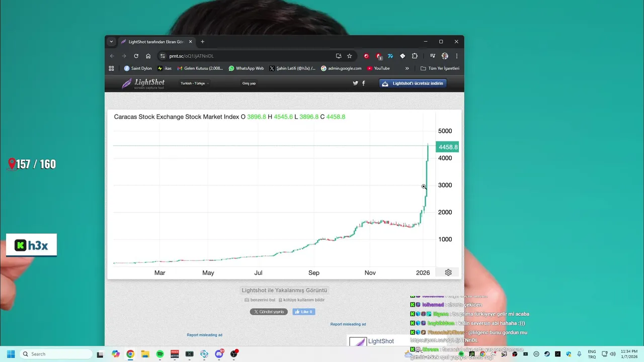Click the Caracas stock chart image
Viewport: 644px width, 362px height.
point(284,195)
